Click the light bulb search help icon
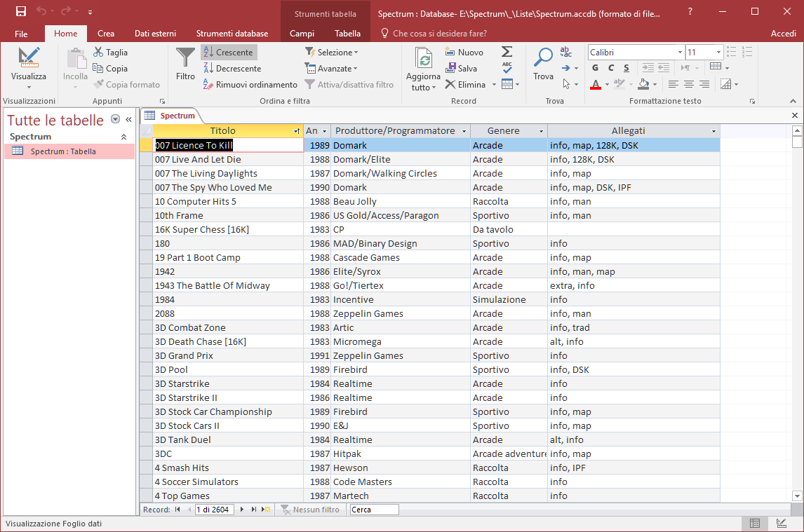The image size is (804, 532). (x=384, y=34)
